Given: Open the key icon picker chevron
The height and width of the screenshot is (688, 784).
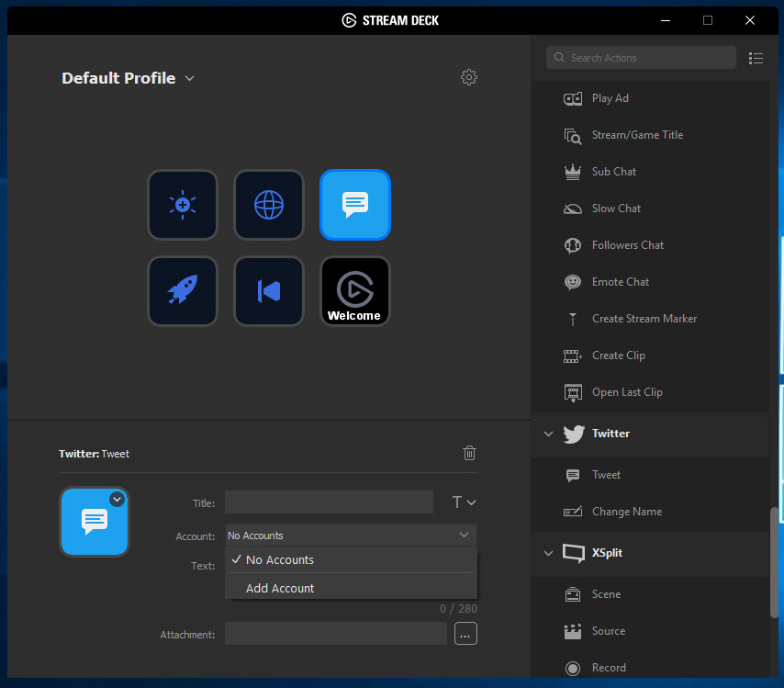Looking at the screenshot, I should click(117, 499).
